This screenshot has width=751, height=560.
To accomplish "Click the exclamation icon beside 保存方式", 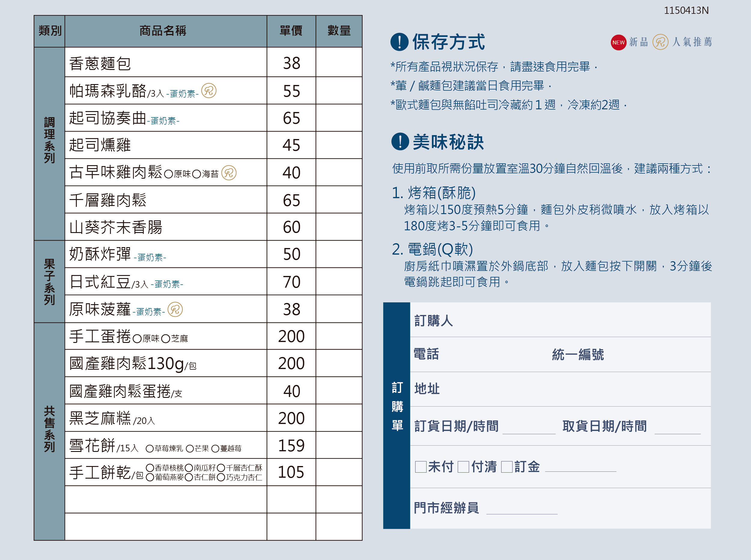I will pos(400,42).
